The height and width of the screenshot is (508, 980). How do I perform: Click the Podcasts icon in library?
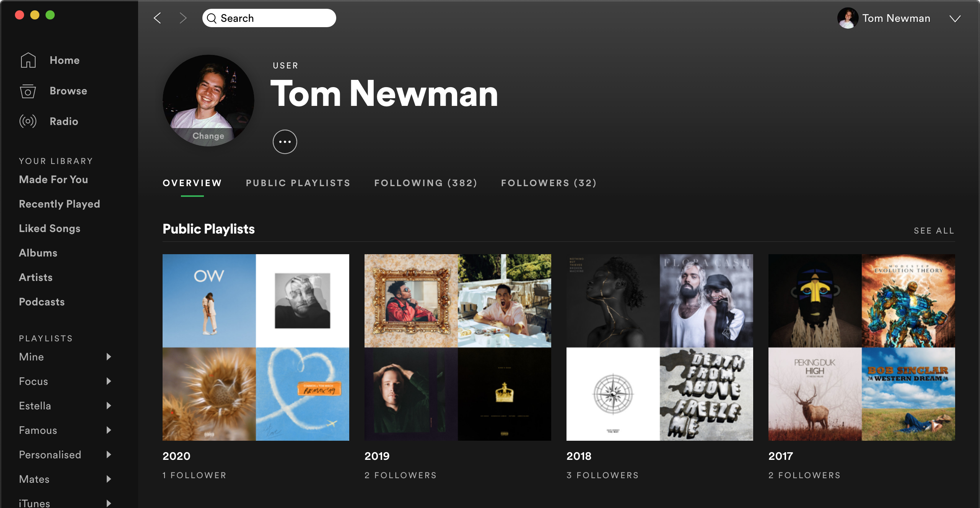[x=41, y=301]
